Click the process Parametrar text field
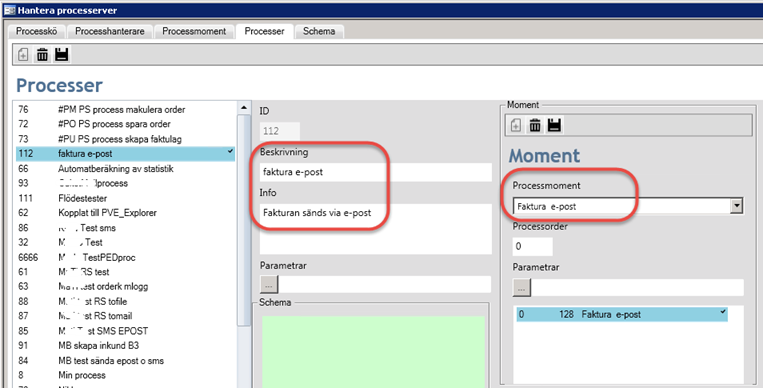The height and width of the screenshot is (388, 763). coord(385,285)
